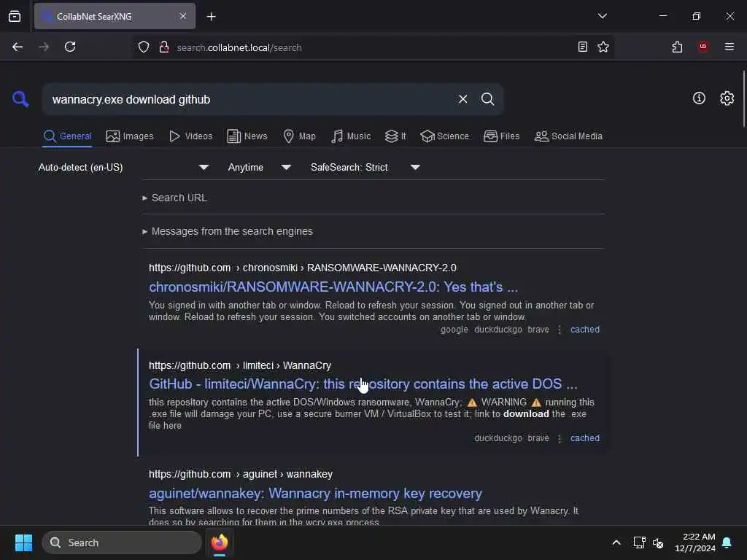
Task: Go back to previous page
Action: pyautogui.click(x=18, y=47)
